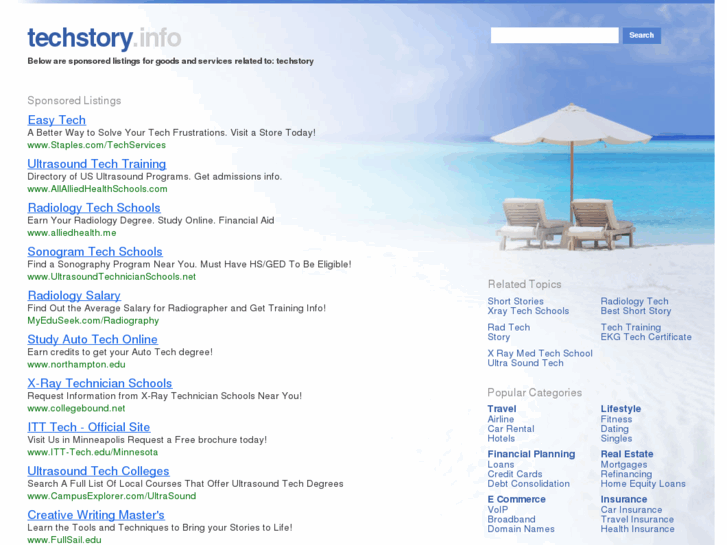
Task: Select Rad Tech related topic
Action: [x=509, y=327]
